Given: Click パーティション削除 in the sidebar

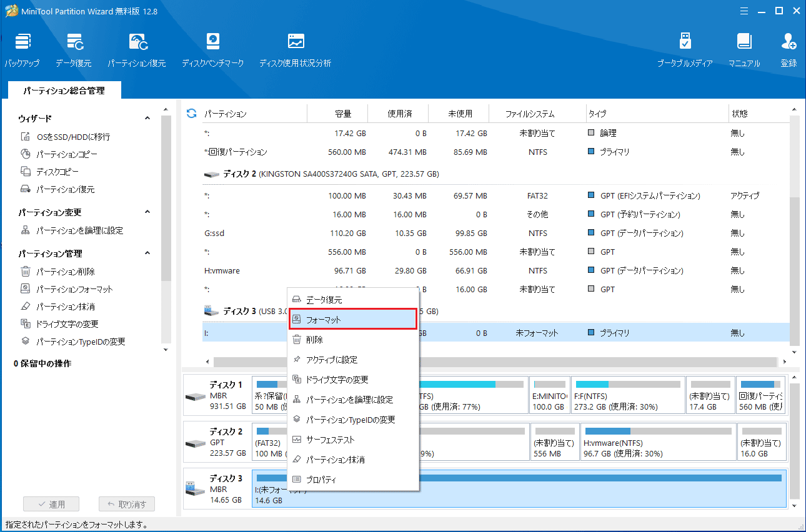Looking at the screenshot, I should (x=58, y=272).
